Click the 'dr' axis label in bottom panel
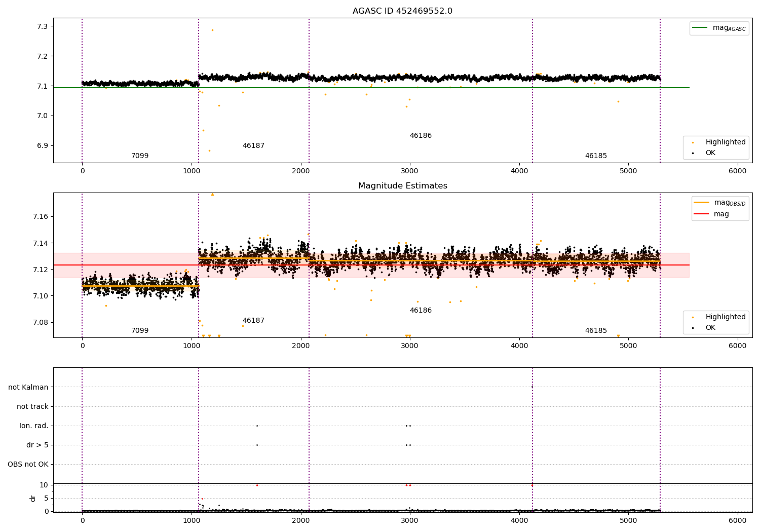The width and height of the screenshot is (760, 532). point(33,498)
